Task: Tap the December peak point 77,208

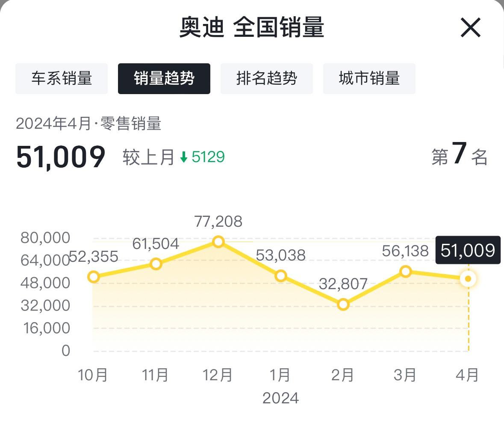Action: click(218, 242)
